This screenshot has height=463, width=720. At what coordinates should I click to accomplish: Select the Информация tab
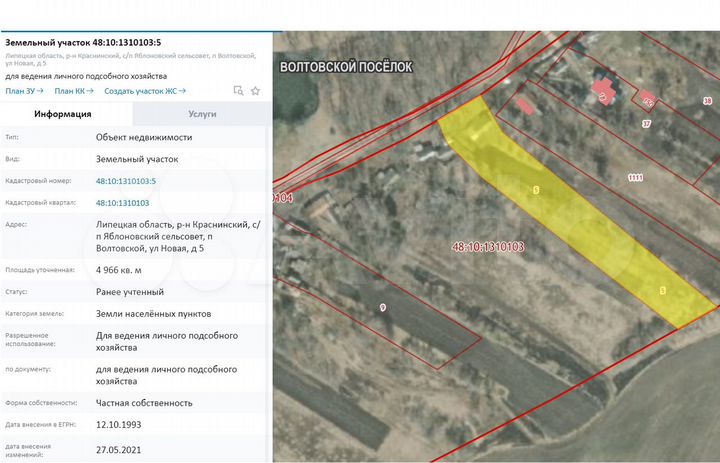tap(63, 114)
